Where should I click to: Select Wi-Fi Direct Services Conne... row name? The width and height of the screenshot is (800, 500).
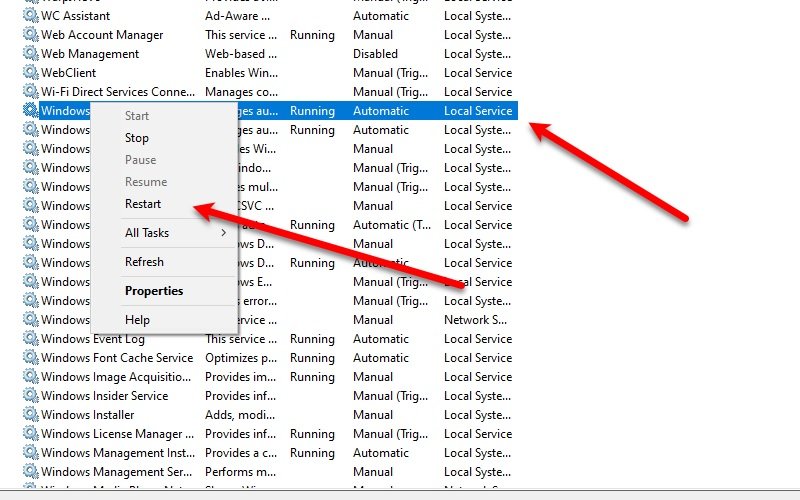(x=118, y=91)
